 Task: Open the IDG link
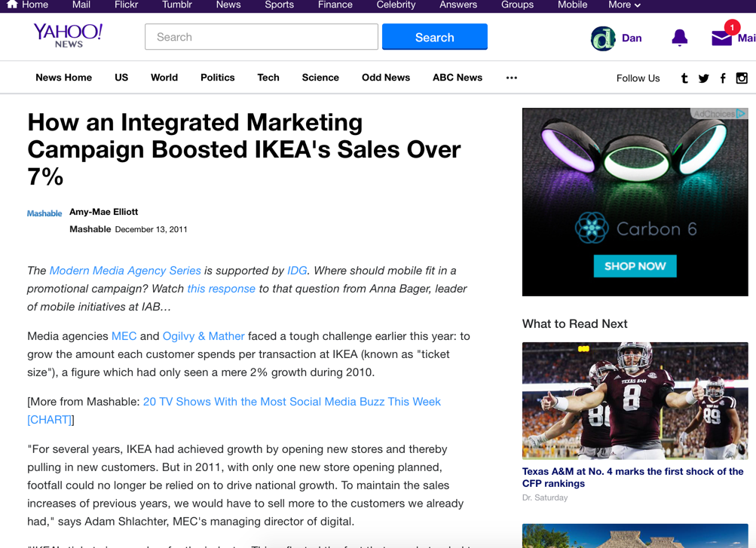coord(297,271)
